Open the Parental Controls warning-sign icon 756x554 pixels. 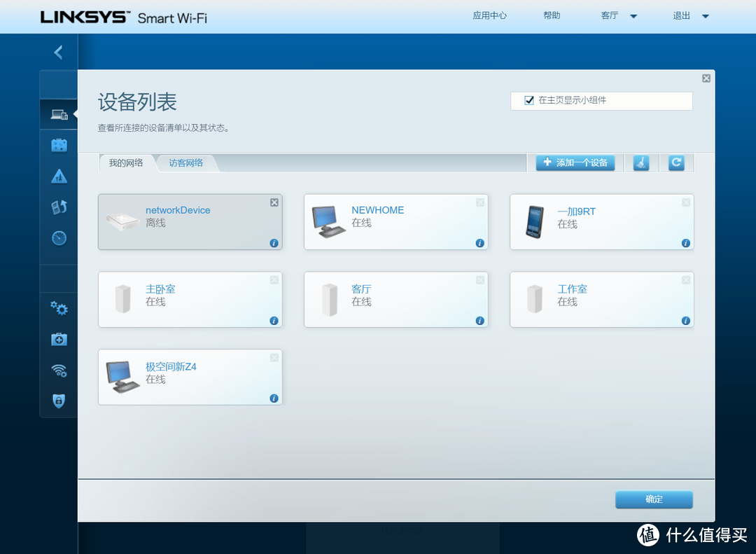point(59,176)
